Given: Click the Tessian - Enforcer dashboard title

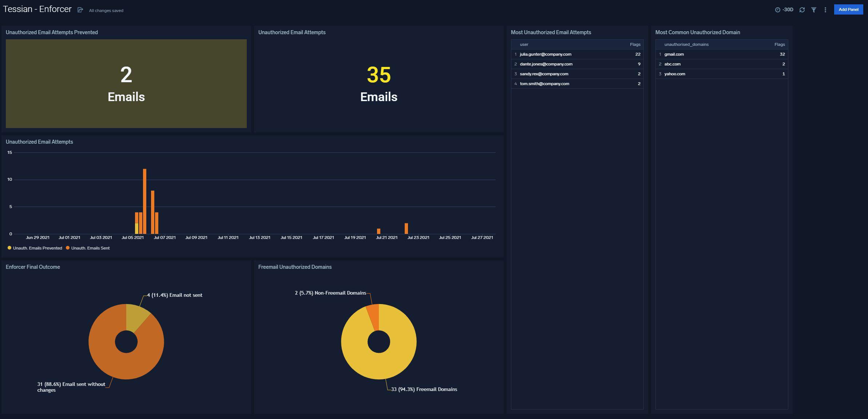Looking at the screenshot, I should point(37,9).
